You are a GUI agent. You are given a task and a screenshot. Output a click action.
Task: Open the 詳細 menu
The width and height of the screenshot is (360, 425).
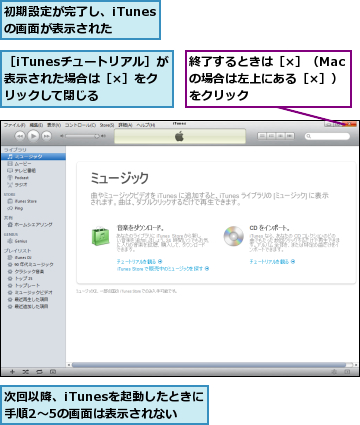pos(125,125)
